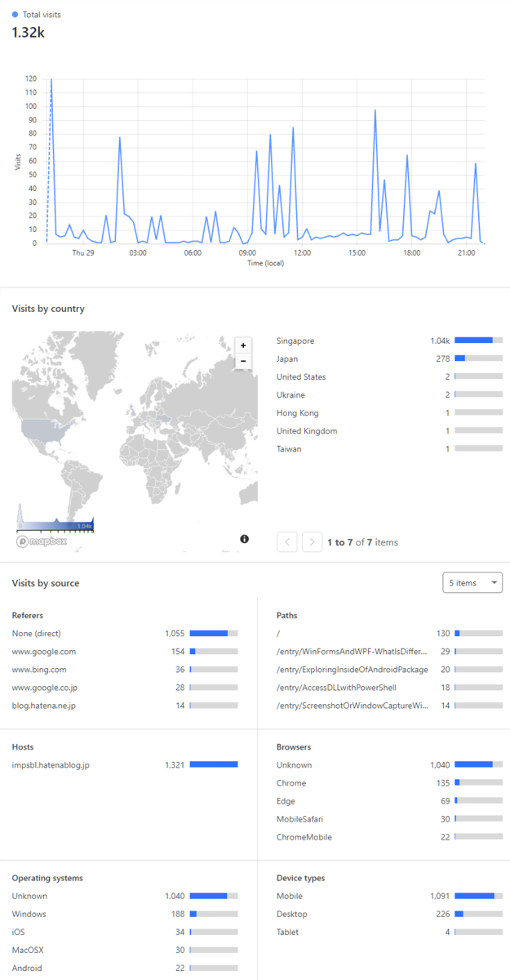The image size is (510, 980).
Task: Select Desktop device type row
Action: click(389, 914)
